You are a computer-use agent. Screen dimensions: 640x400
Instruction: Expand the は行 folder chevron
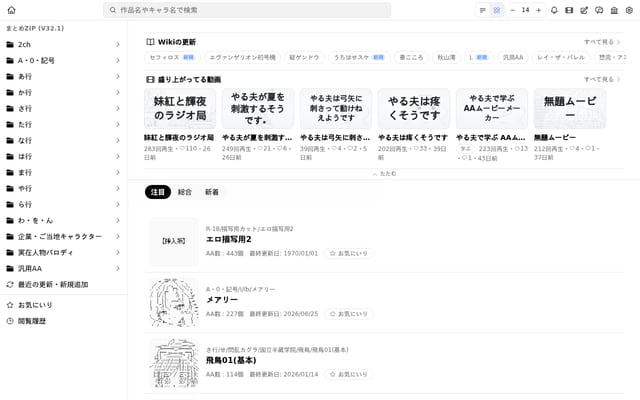[x=118, y=156]
